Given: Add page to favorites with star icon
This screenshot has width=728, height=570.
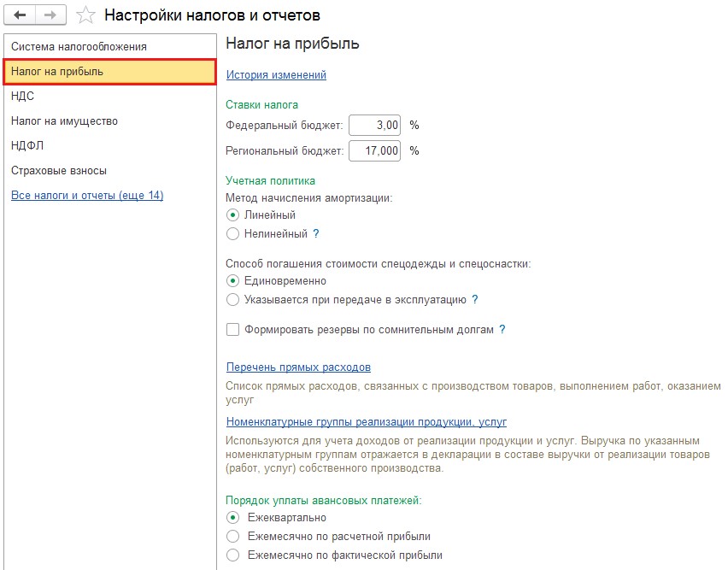Looking at the screenshot, I should (85, 15).
